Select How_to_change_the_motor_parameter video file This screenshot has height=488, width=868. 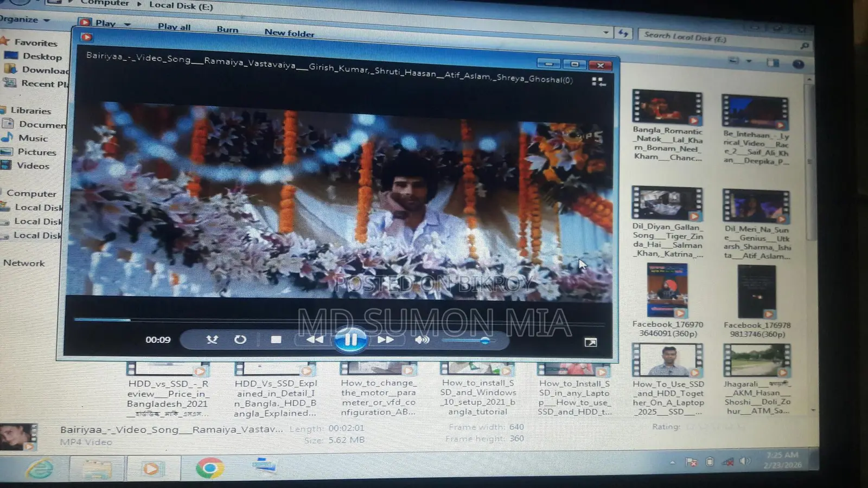coord(378,390)
